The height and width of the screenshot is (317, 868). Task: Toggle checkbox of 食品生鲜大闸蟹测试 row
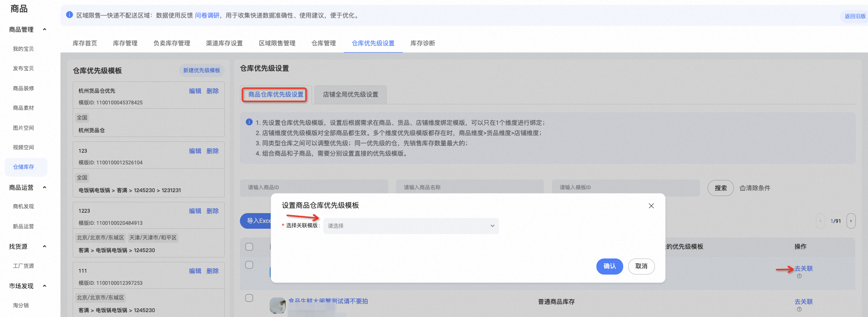point(249,298)
